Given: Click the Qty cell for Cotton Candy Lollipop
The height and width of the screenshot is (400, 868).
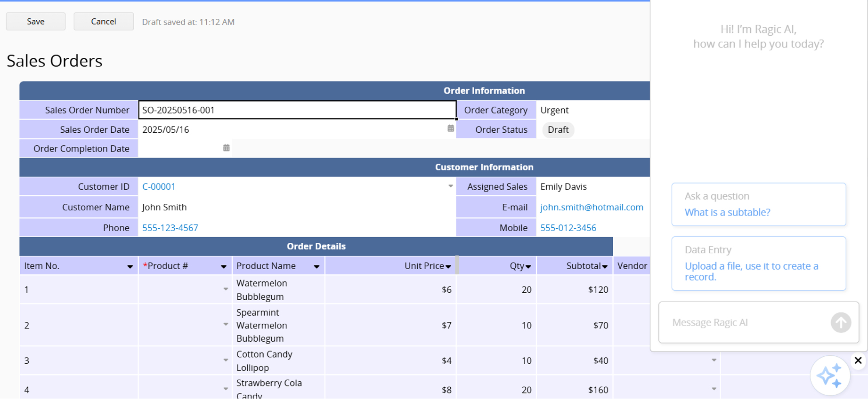Looking at the screenshot, I should [497, 360].
